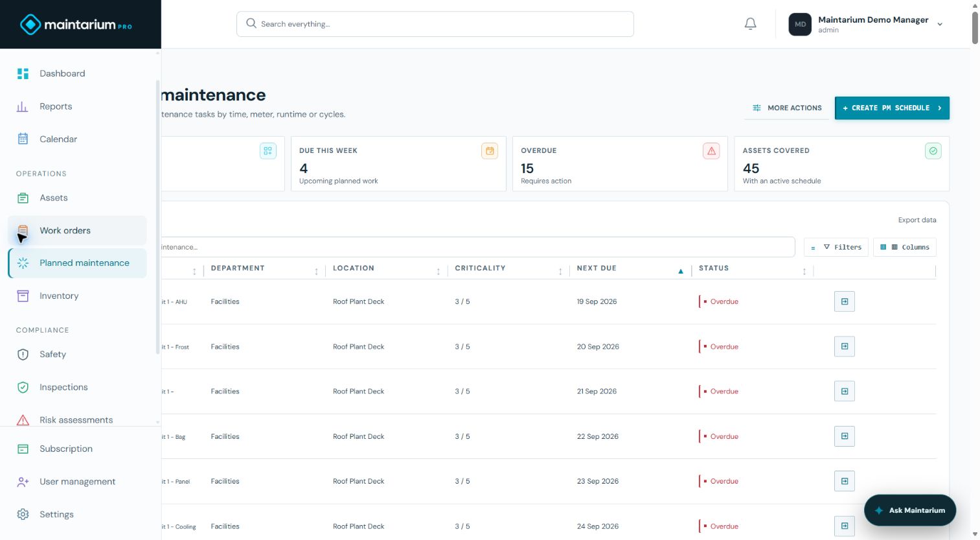This screenshot has width=980, height=540.
Task: Click the Assets Covered checkmark icon
Action: point(933,151)
